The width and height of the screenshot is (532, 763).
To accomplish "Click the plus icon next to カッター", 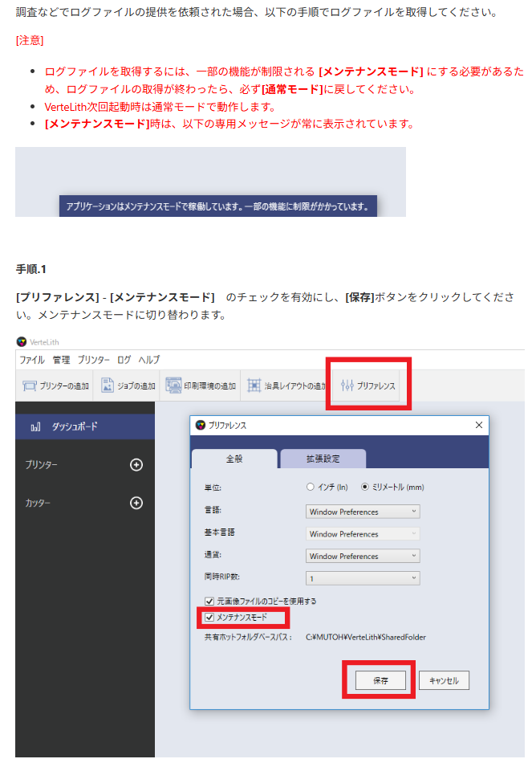I will tap(136, 503).
